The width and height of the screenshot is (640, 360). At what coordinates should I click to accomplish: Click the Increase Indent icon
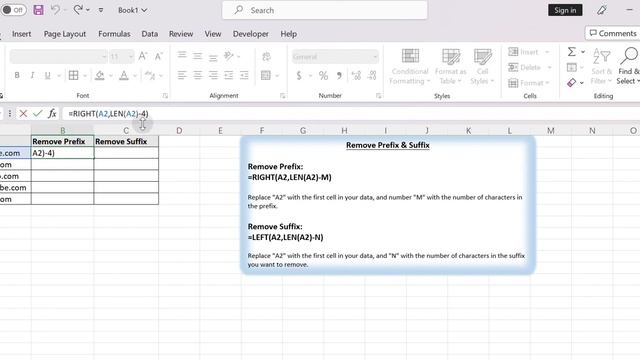(x=244, y=75)
